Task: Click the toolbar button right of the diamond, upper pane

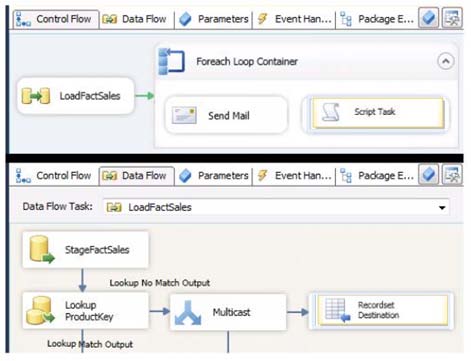Action: 452,18
